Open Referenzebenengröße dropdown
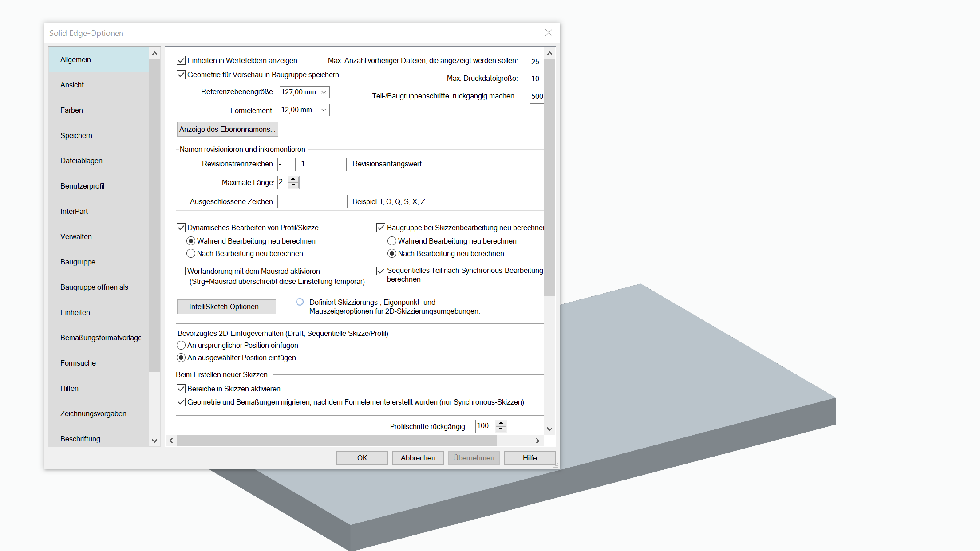This screenshot has width=980, height=551. (324, 92)
